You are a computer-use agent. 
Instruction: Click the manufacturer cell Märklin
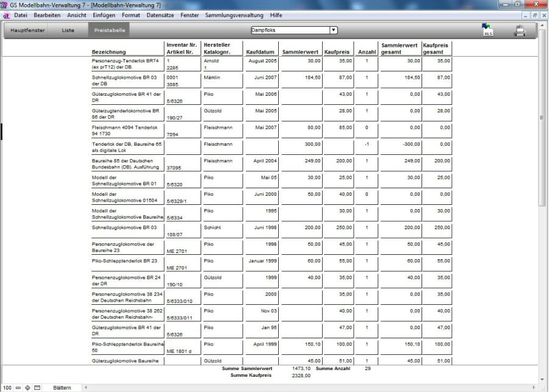(212, 77)
